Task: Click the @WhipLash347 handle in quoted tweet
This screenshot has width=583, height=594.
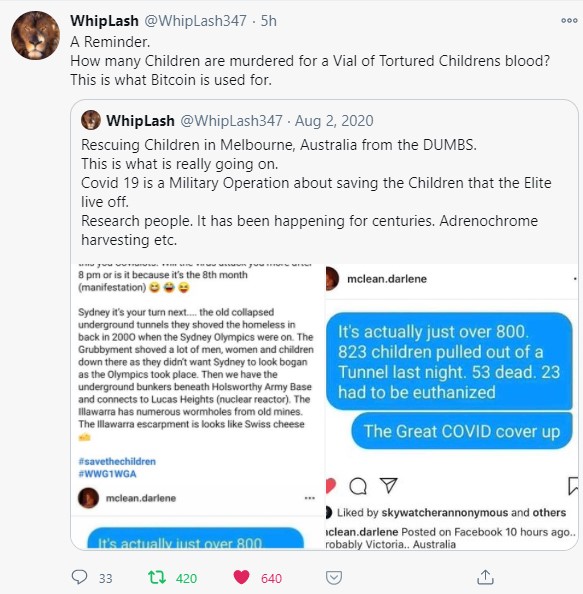Action: 231,121
